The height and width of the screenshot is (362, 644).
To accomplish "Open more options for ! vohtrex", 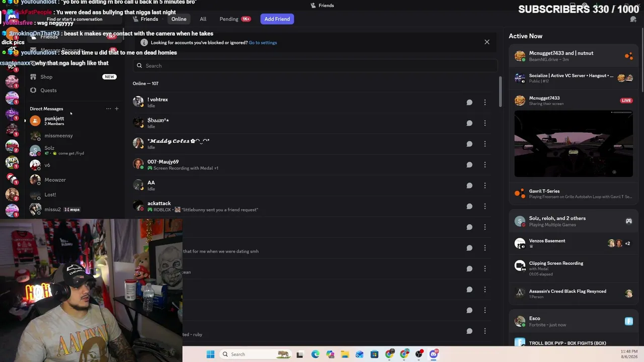I will pyautogui.click(x=485, y=102).
